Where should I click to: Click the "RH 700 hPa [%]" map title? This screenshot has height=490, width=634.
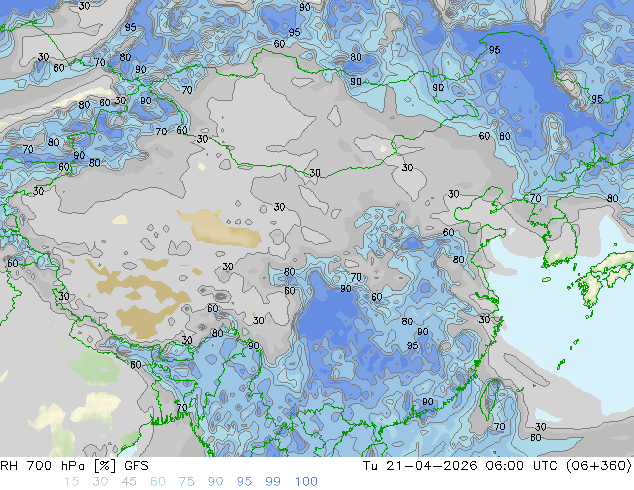(59, 466)
